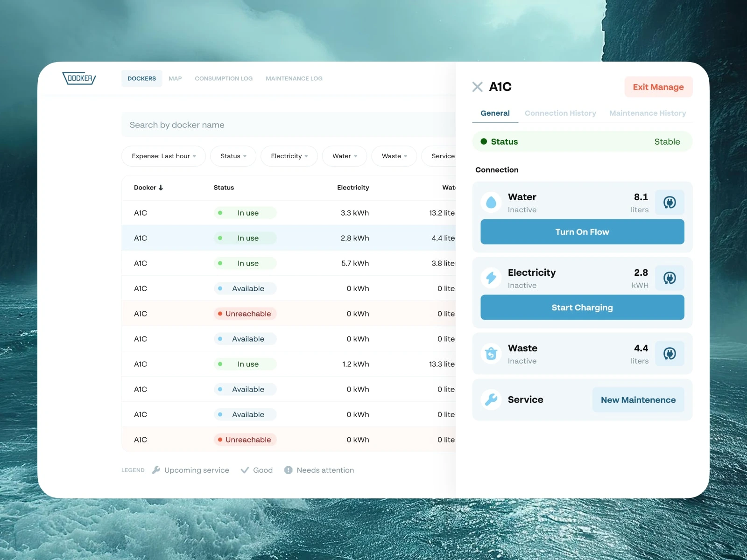747x560 pixels.
Task: Select the 5.7 kWh electricity cell
Action: point(355,263)
